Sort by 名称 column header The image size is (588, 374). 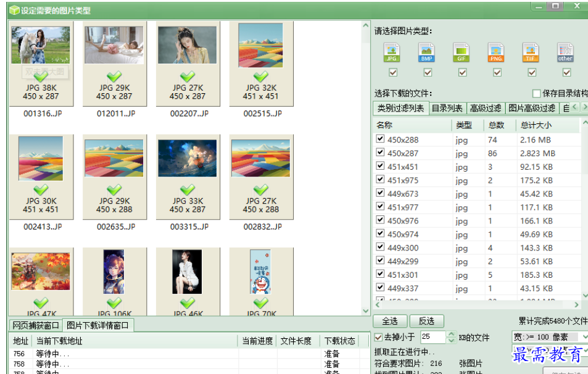(x=413, y=125)
